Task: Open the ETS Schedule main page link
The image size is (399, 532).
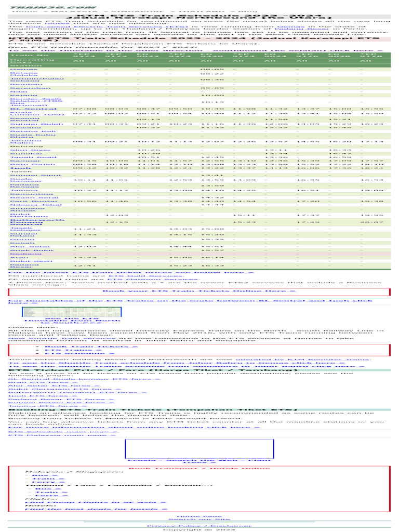Action: [x=63, y=432]
